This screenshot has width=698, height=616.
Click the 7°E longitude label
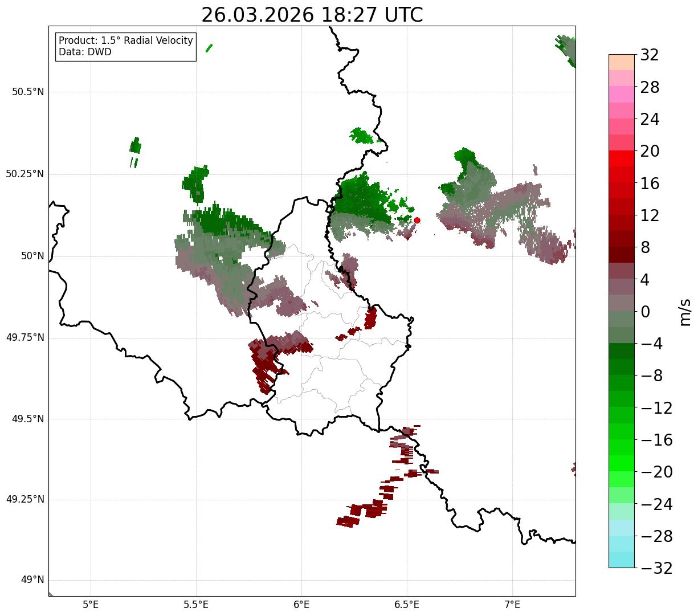point(512,604)
